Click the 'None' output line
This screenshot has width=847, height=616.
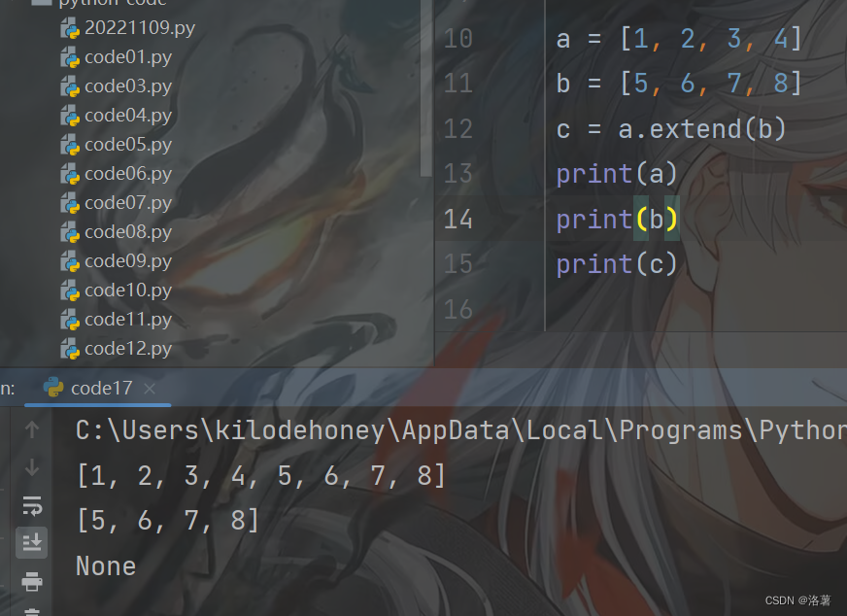tap(106, 566)
